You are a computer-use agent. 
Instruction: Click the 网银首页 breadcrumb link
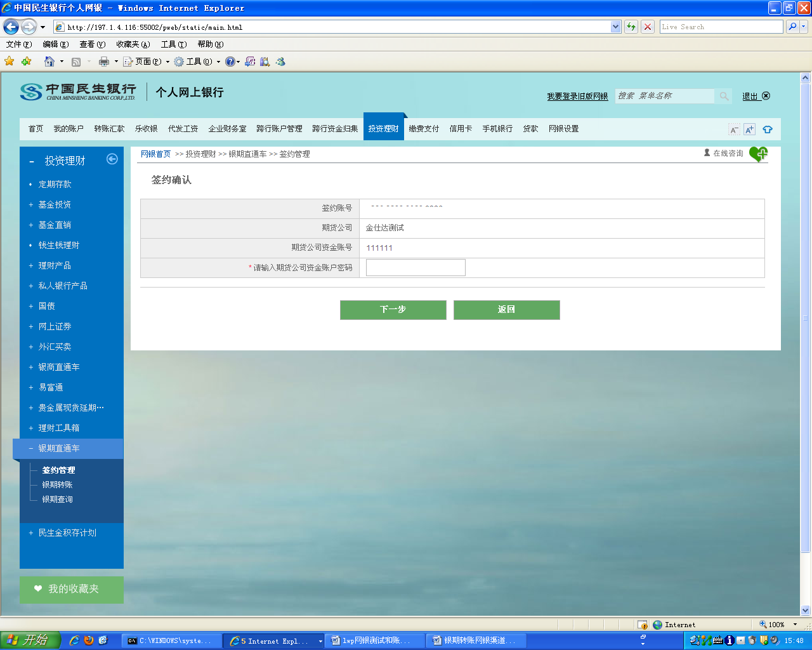(x=156, y=154)
